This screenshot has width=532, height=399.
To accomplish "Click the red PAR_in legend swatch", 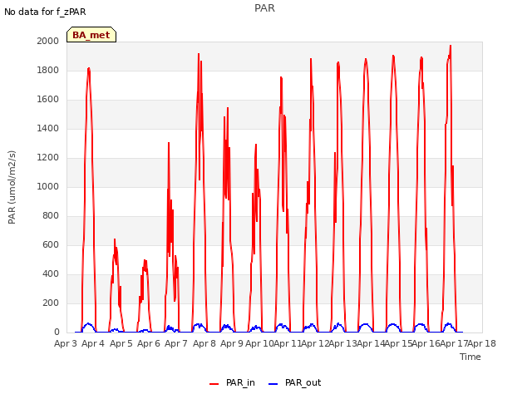I will [x=214, y=384].
